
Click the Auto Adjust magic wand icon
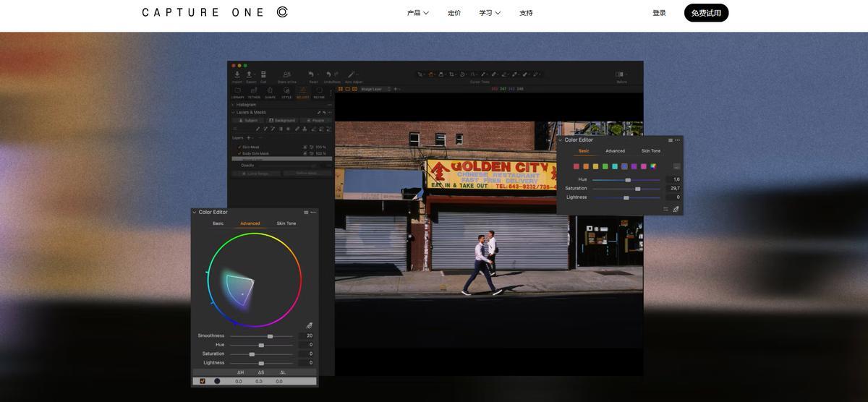pyautogui.click(x=352, y=74)
